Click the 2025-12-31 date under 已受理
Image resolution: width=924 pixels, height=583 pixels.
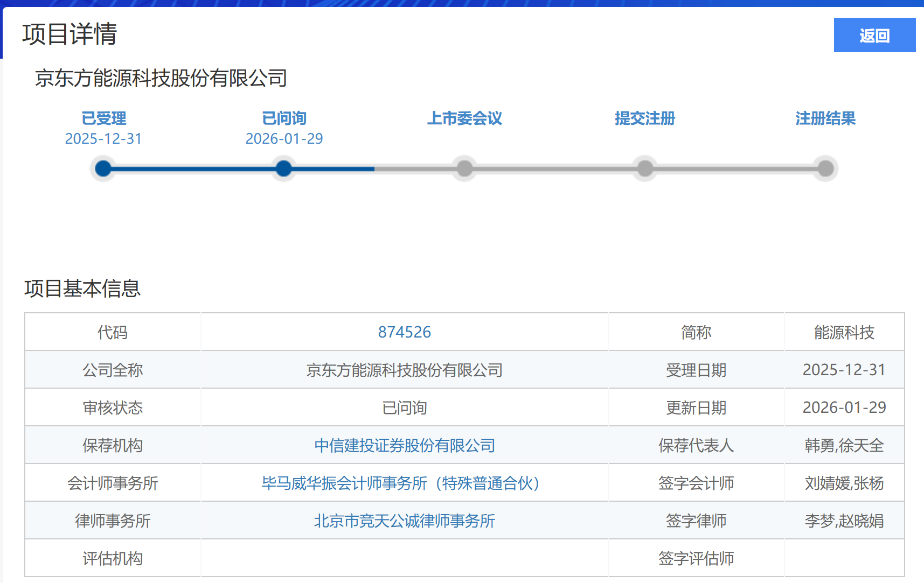pyautogui.click(x=103, y=139)
